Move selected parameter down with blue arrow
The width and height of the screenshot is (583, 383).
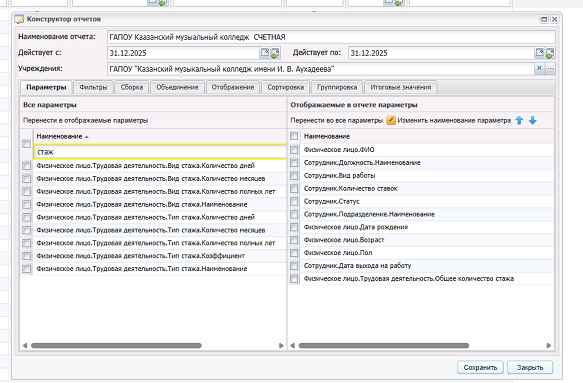pos(533,120)
